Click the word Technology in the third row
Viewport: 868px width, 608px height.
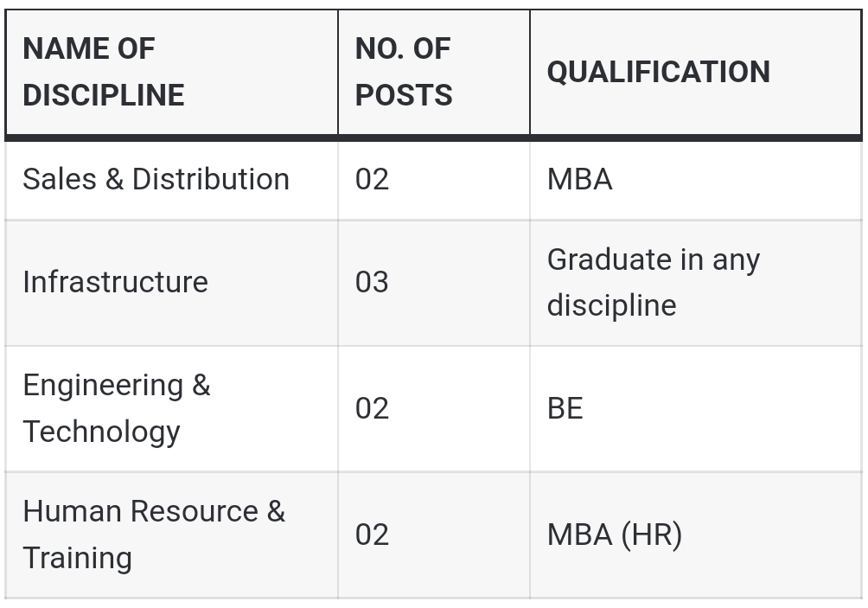click(101, 432)
